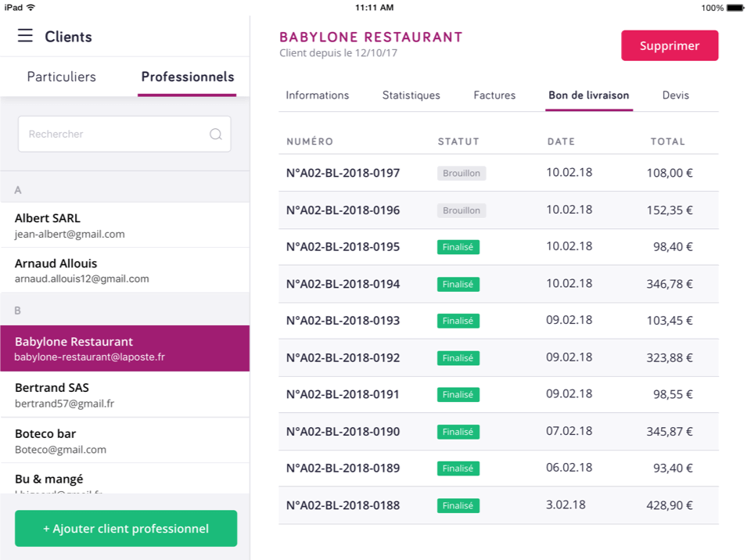
Task: Open the Informations tab
Action: pyautogui.click(x=317, y=95)
